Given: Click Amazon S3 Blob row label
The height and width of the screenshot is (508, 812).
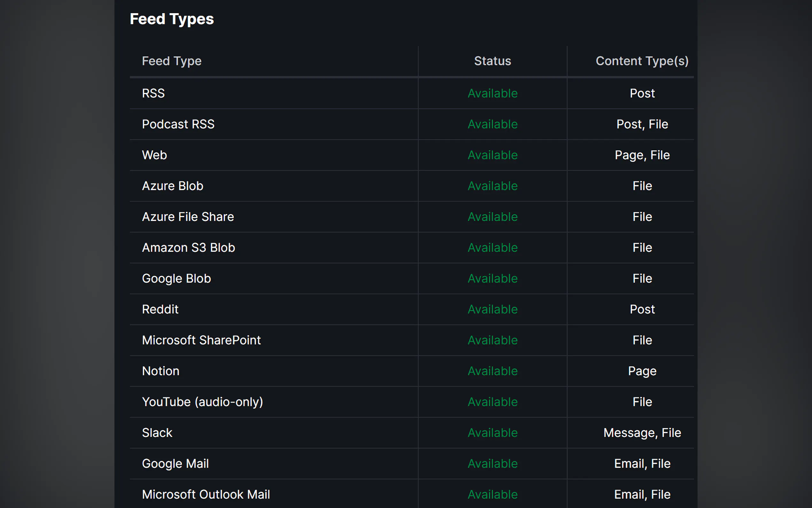Looking at the screenshot, I should tap(188, 248).
